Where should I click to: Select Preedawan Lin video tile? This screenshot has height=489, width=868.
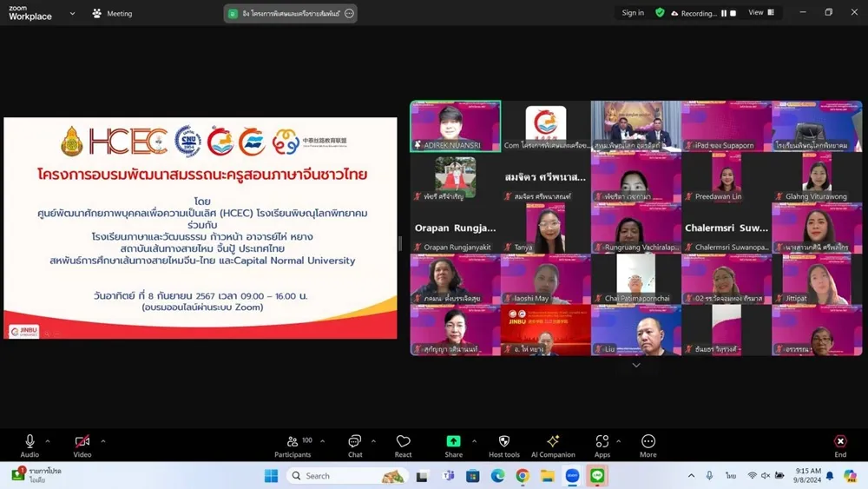727,176
